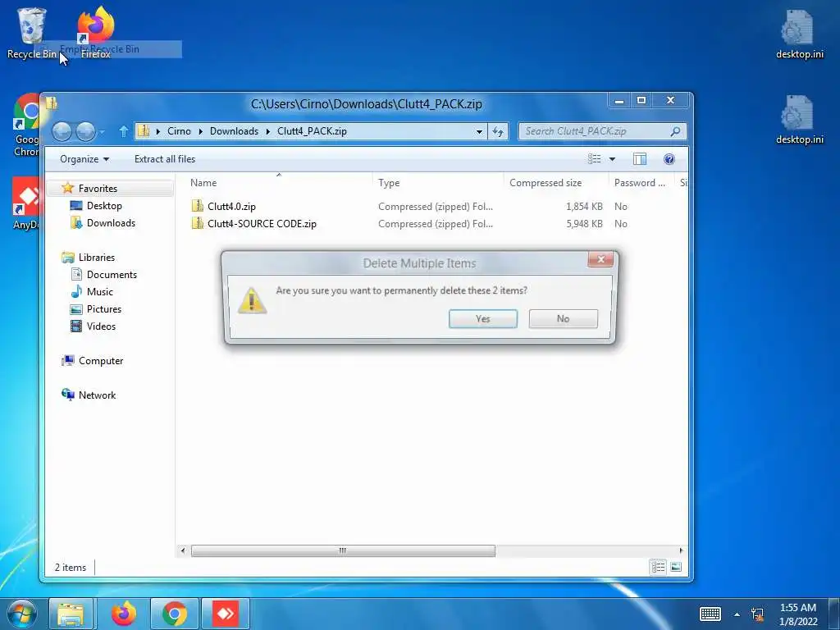Click AnyDesk on the taskbar

226,614
